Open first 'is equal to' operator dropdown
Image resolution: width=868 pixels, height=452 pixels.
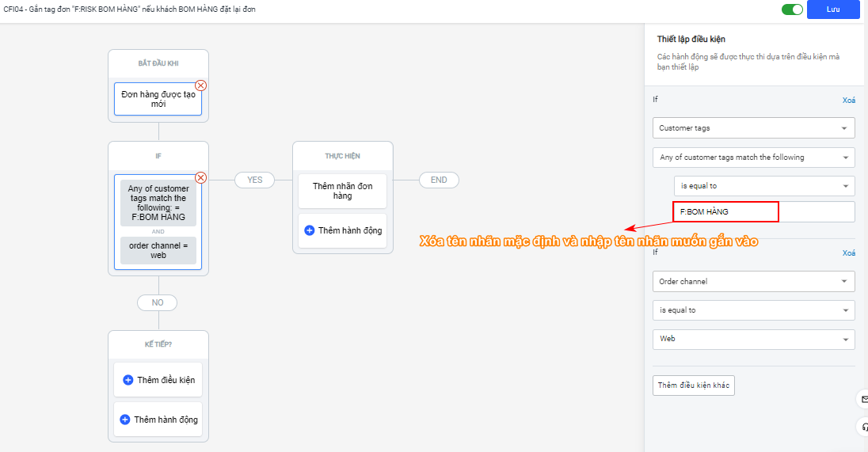coord(763,186)
